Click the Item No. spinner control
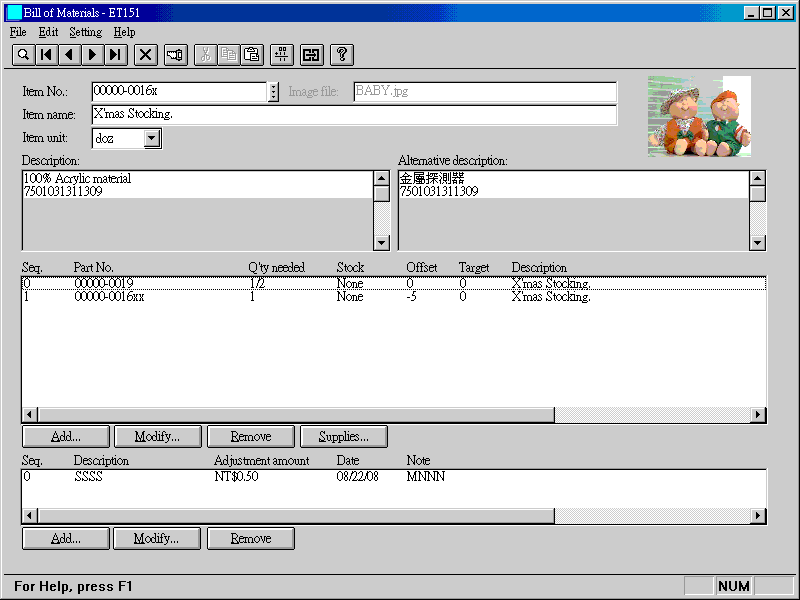 click(x=273, y=92)
